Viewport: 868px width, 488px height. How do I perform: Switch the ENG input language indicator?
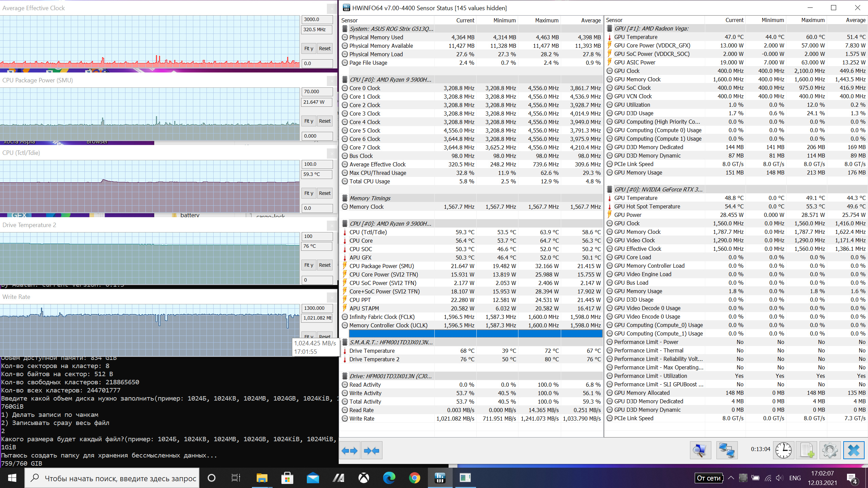(795, 478)
